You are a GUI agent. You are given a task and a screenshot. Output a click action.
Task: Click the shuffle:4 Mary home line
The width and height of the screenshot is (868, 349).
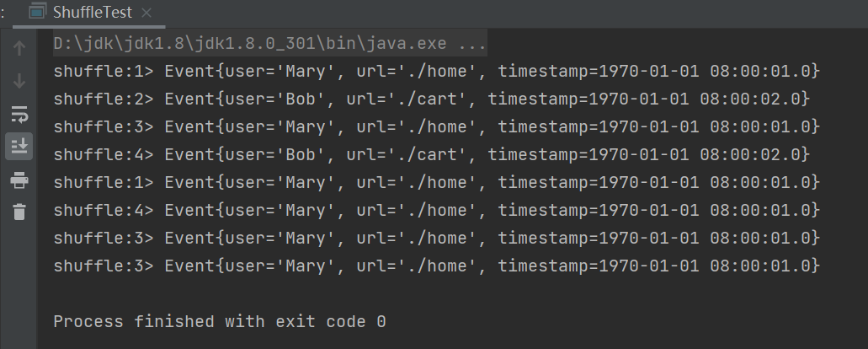435,210
